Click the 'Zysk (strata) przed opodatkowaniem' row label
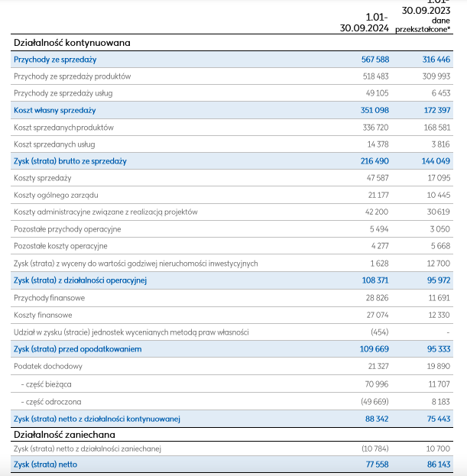467x476 pixels. pos(77,349)
